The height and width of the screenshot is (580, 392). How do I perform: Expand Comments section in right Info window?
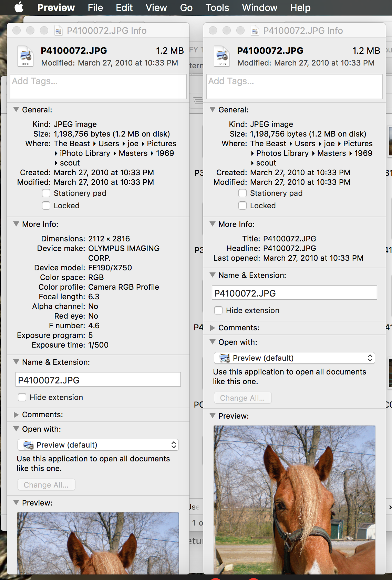[213, 328]
